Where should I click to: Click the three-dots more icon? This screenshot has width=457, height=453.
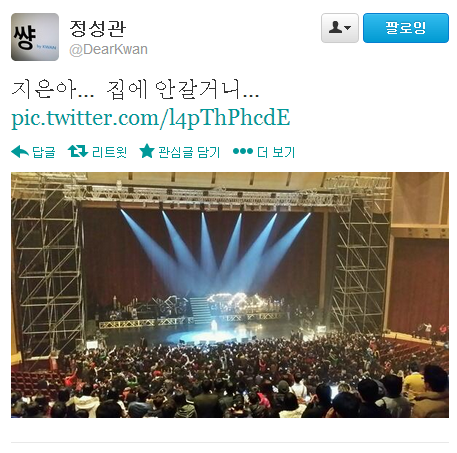243,151
